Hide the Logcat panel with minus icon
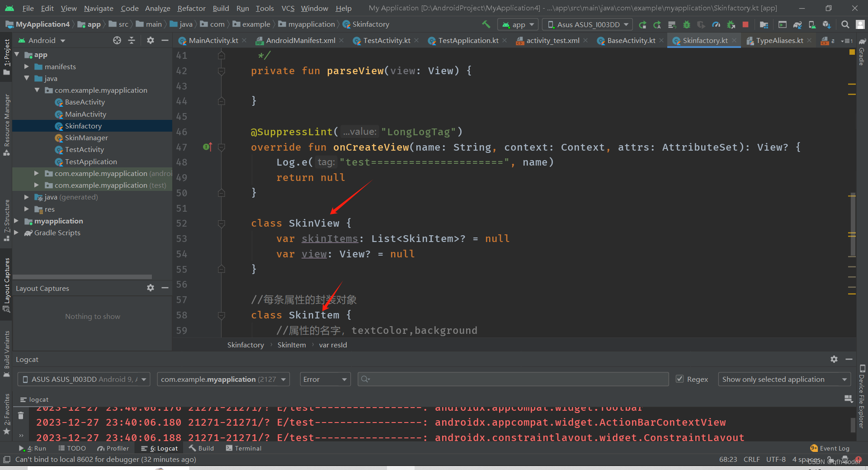 [x=849, y=359]
